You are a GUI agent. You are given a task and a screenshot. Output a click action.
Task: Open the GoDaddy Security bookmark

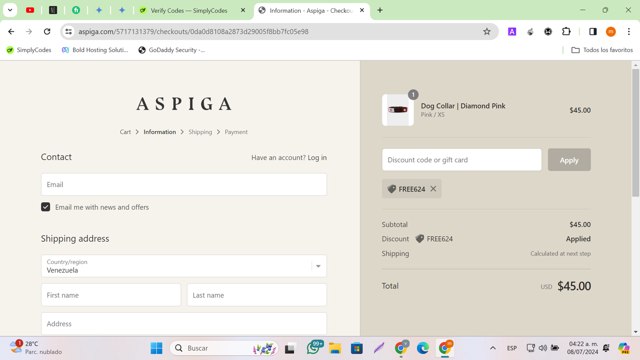click(172, 50)
